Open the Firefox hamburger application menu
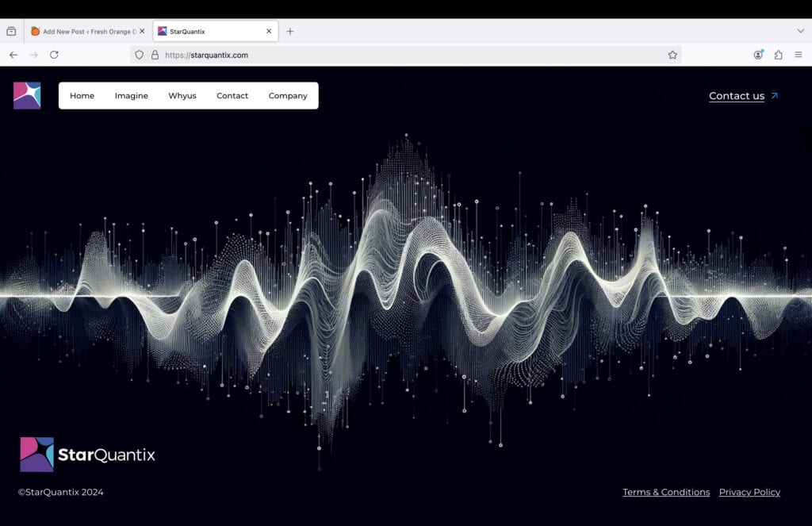The image size is (812, 526). tap(799, 55)
